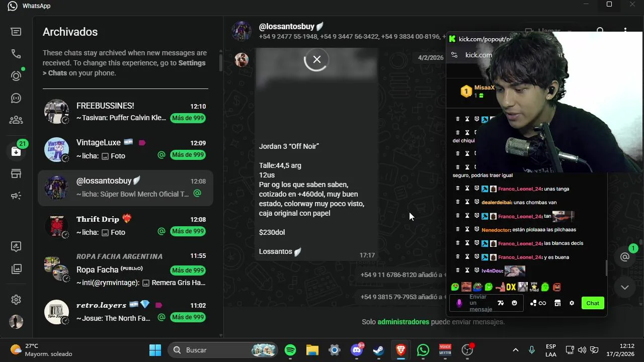The height and width of the screenshot is (362, 644).
Task: Open File Explorer from the taskbar
Action: tap(312, 350)
